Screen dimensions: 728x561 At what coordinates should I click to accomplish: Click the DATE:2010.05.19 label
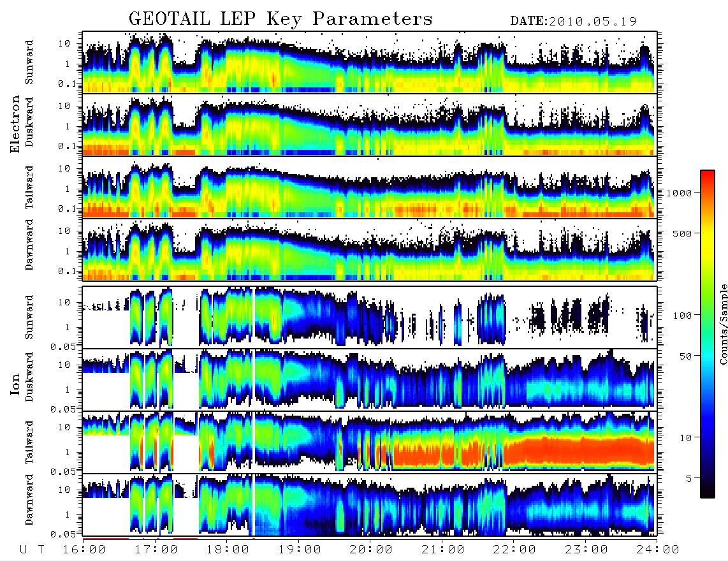point(573,22)
